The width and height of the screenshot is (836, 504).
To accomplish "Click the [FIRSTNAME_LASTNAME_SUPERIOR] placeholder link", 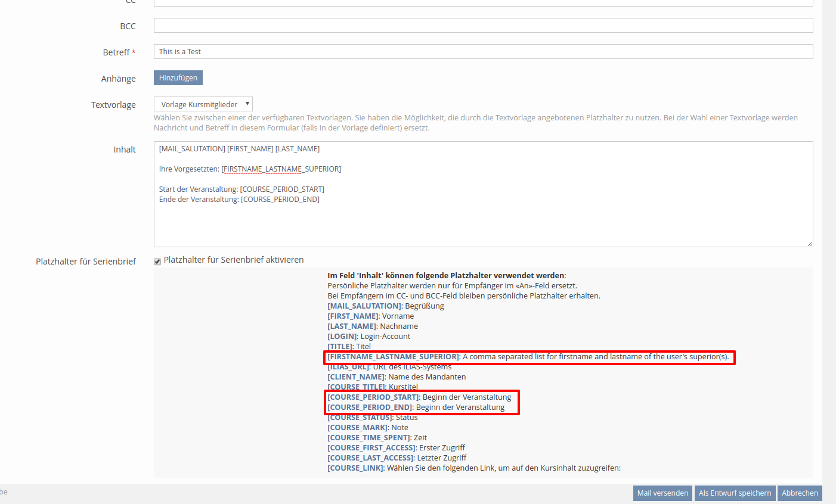I will pos(394,357).
